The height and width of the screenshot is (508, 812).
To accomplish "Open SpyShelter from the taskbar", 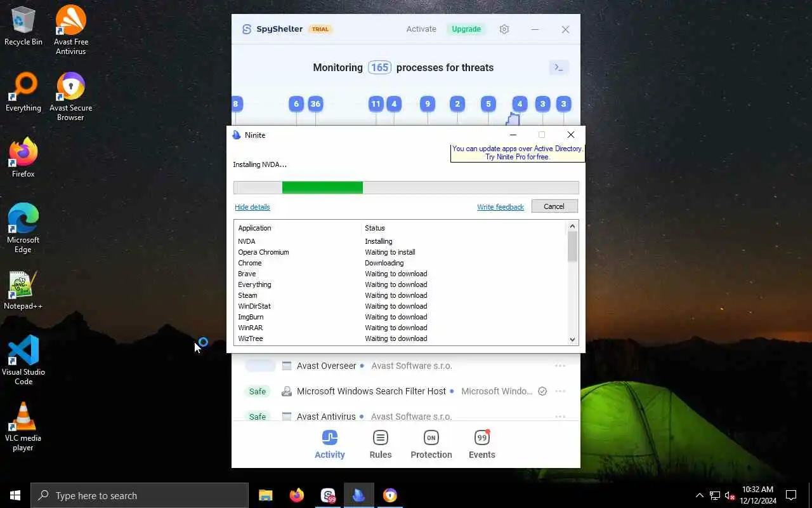I will click(328, 495).
